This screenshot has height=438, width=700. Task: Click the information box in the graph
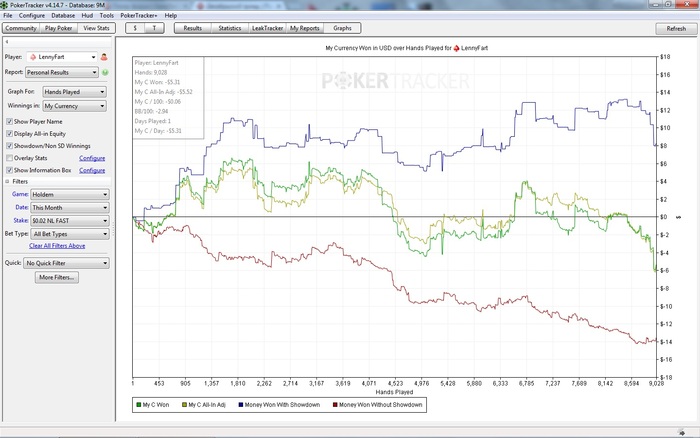coord(168,97)
